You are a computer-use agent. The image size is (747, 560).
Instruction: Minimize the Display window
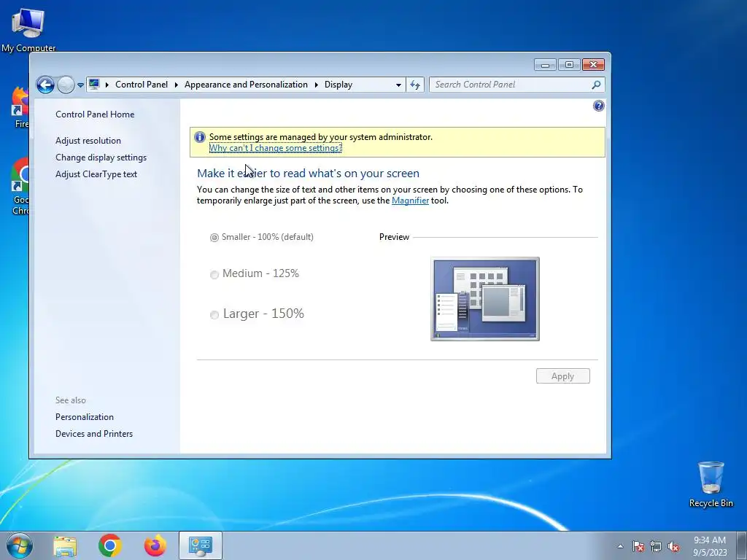click(x=545, y=65)
